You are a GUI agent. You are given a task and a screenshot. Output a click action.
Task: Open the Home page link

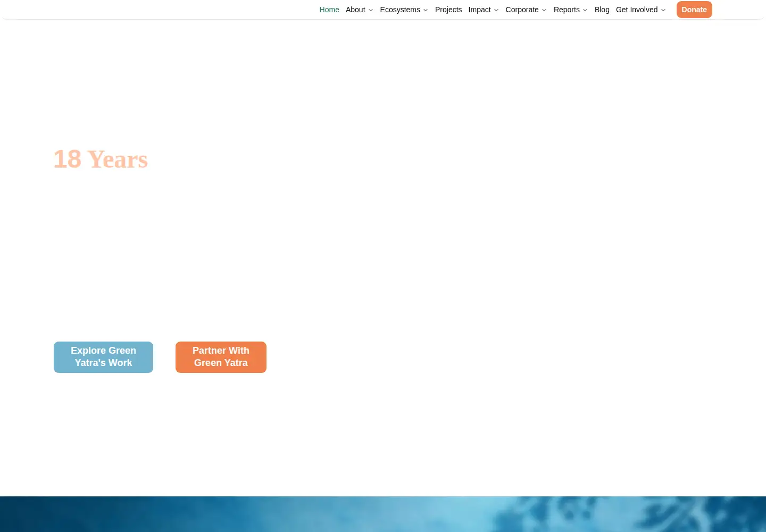pyautogui.click(x=329, y=10)
